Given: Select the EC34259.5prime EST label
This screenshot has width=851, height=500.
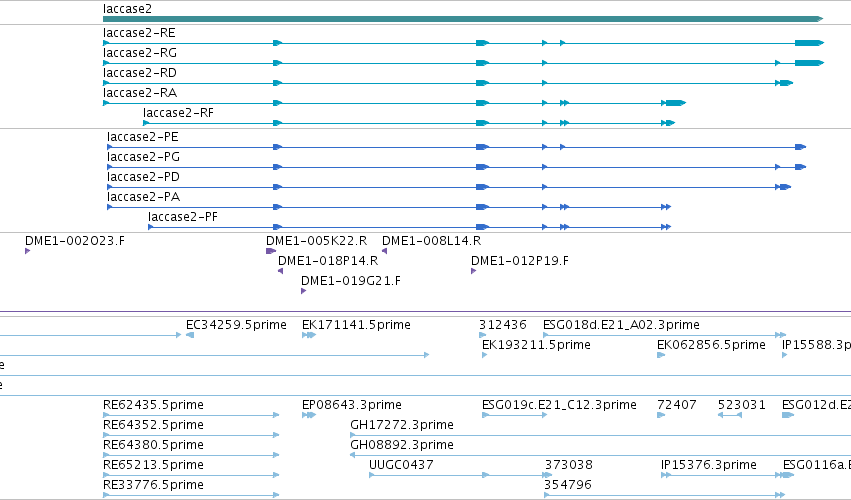Looking at the screenshot, I should tap(236, 325).
